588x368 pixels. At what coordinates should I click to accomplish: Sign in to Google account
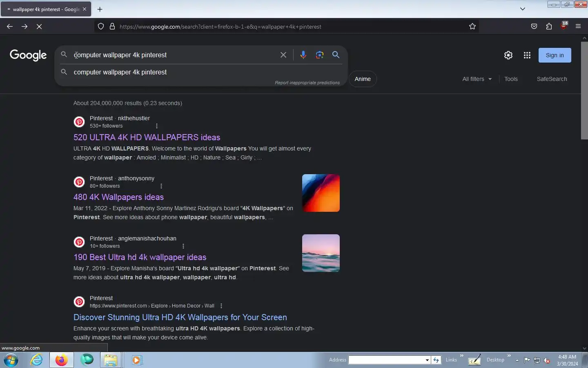point(555,55)
